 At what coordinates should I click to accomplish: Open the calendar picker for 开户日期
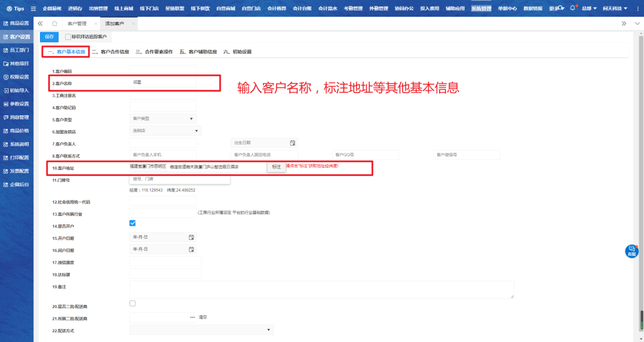pos(191,237)
